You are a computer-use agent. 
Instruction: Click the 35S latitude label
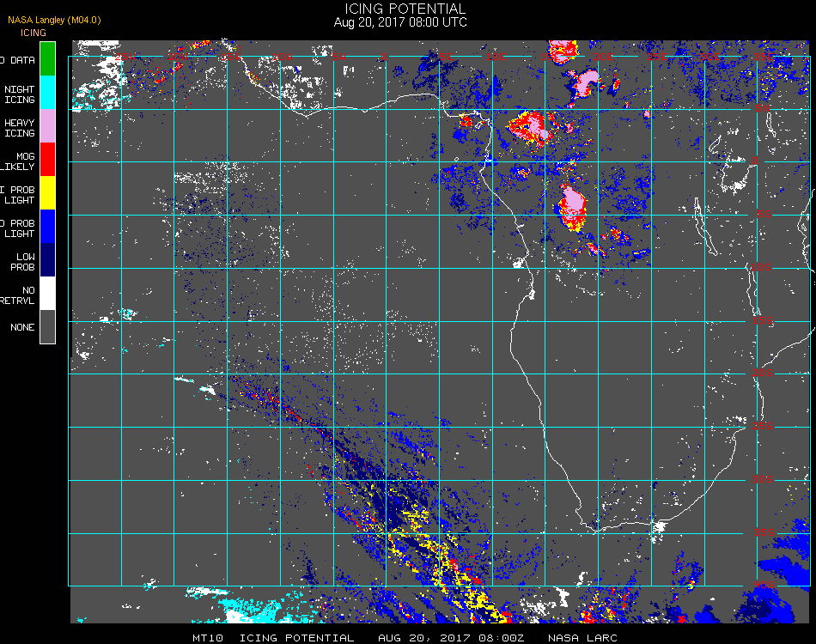click(764, 532)
